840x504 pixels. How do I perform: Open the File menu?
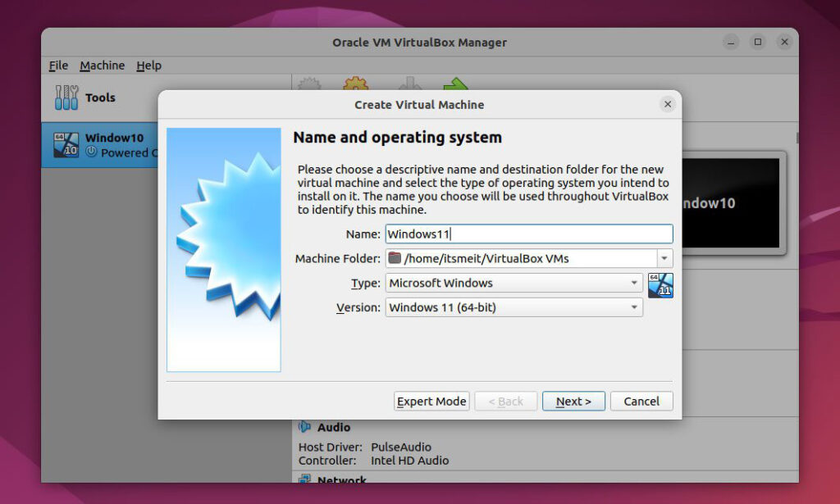click(57, 66)
